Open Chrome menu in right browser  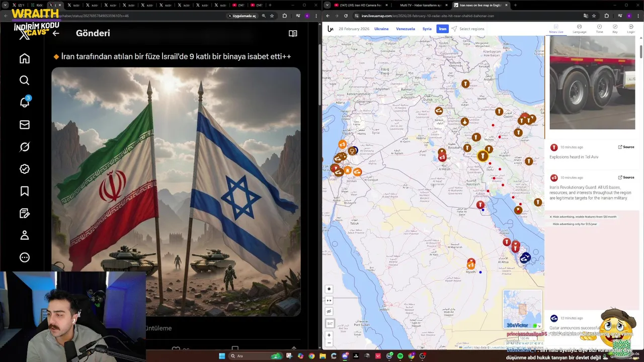pos(639,16)
